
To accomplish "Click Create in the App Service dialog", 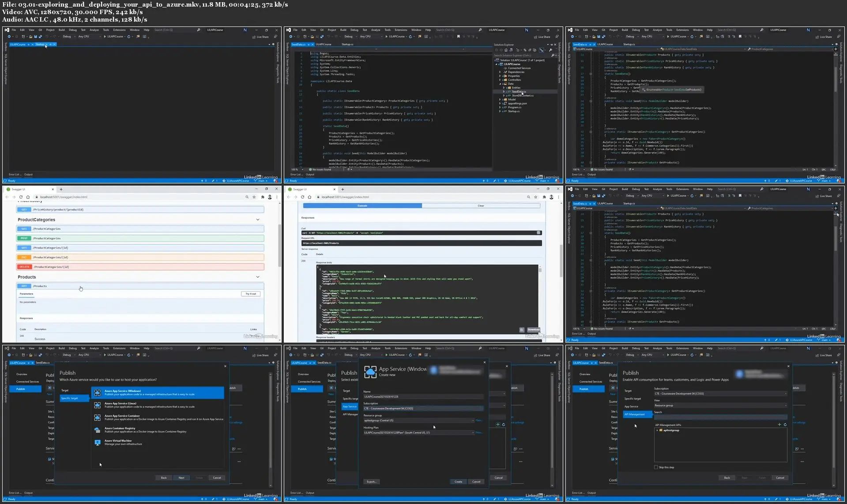I will [458, 482].
